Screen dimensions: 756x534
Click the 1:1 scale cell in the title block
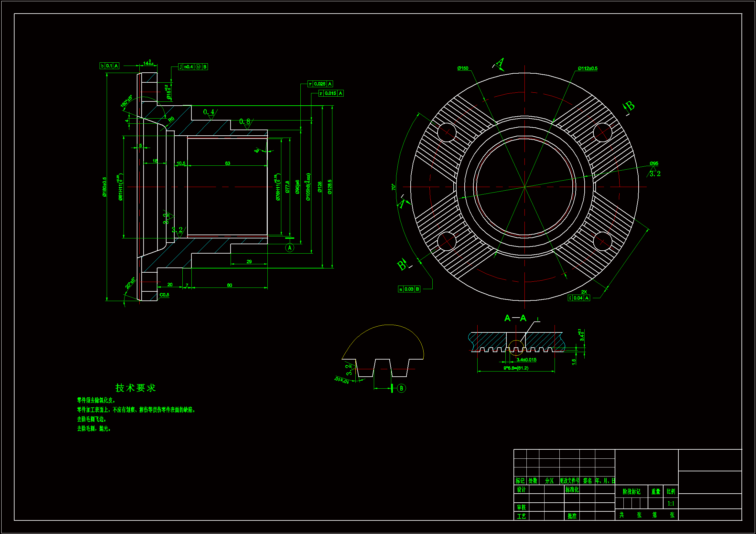pyautogui.click(x=670, y=503)
